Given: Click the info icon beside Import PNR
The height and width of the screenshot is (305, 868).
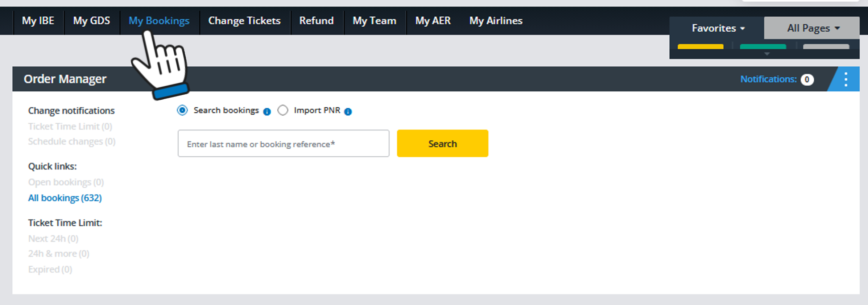Looking at the screenshot, I should [348, 112].
